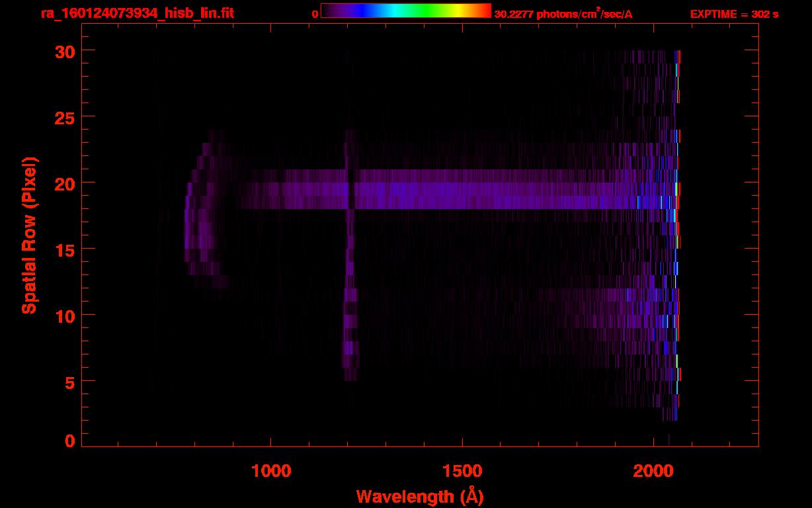Click the y-axis tick label 5
The width and height of the screenshot is (812, 508).
tap(69, 382)
